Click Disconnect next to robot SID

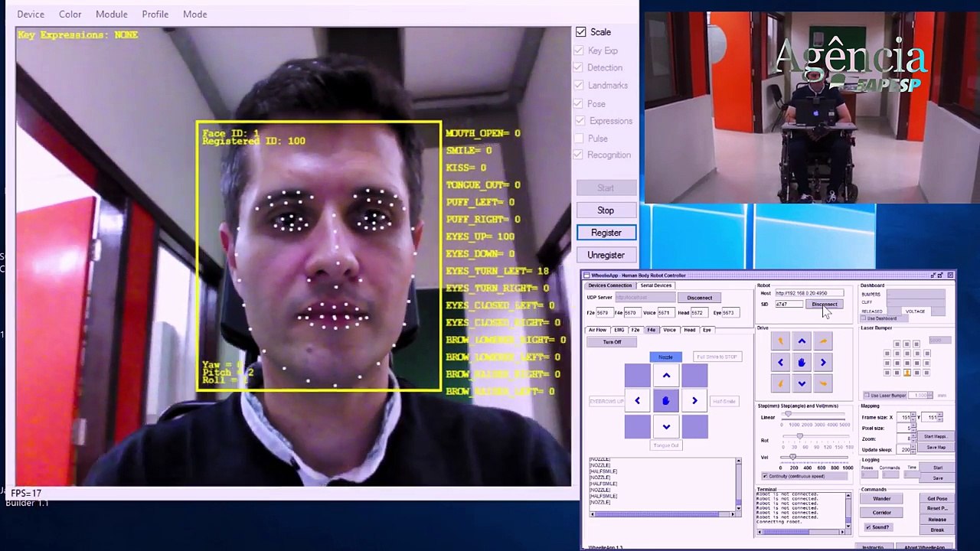[825, 305]
